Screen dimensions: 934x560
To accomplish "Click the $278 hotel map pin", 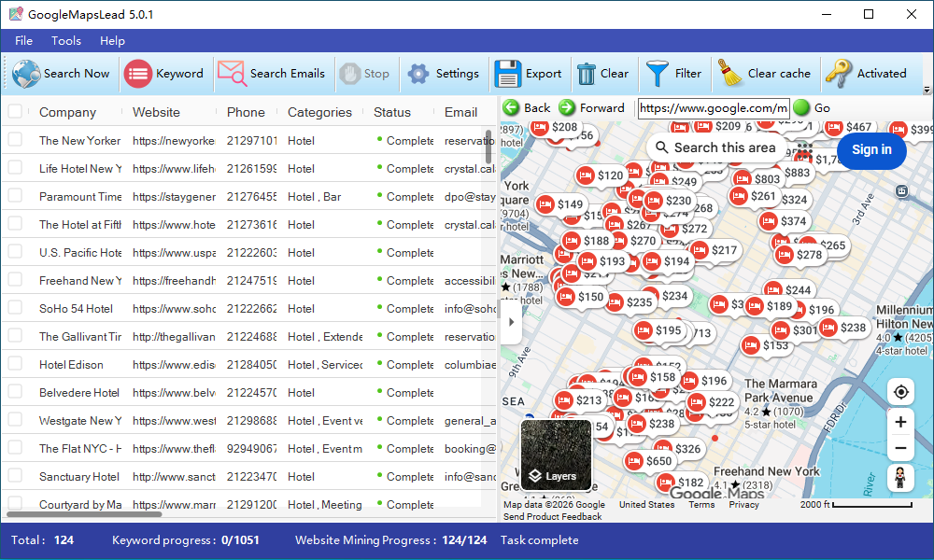I will tap(800, 255).
